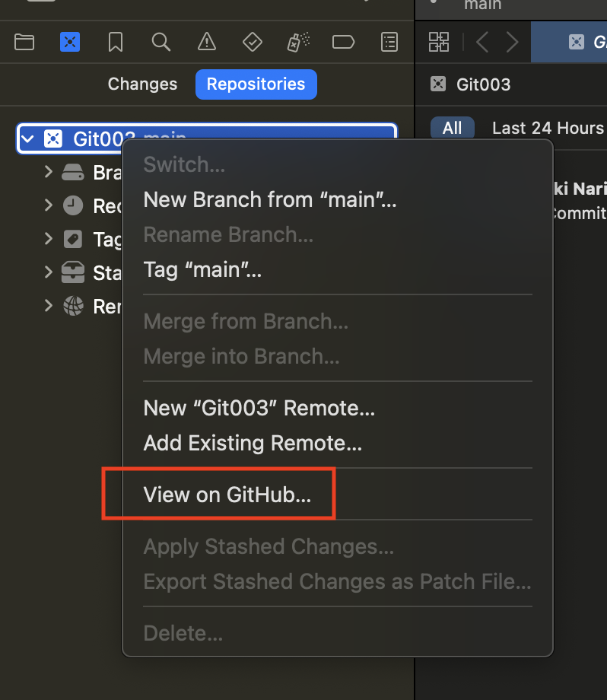Choose View on GitHub… menu item
Viewport: 607px width, 700px height.
(338, 495)
